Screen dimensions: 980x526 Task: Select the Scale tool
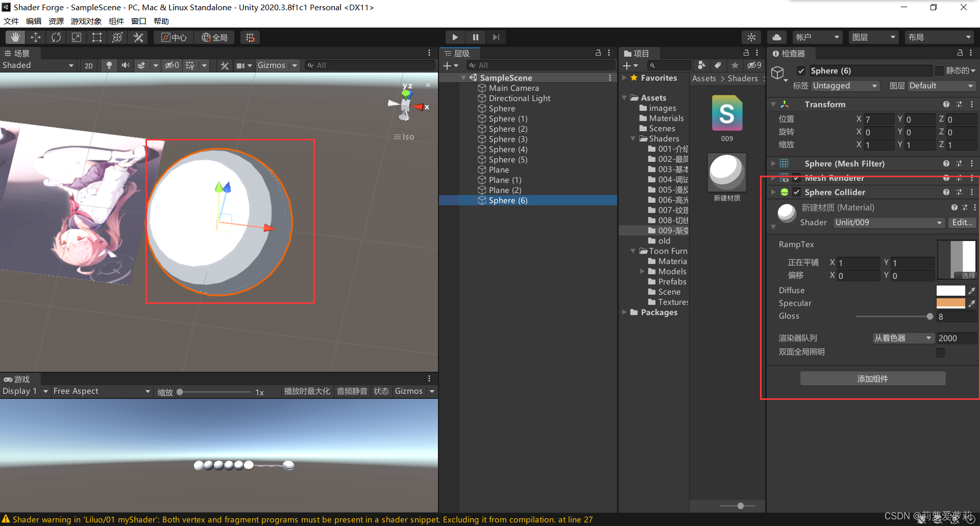(77, 37)
